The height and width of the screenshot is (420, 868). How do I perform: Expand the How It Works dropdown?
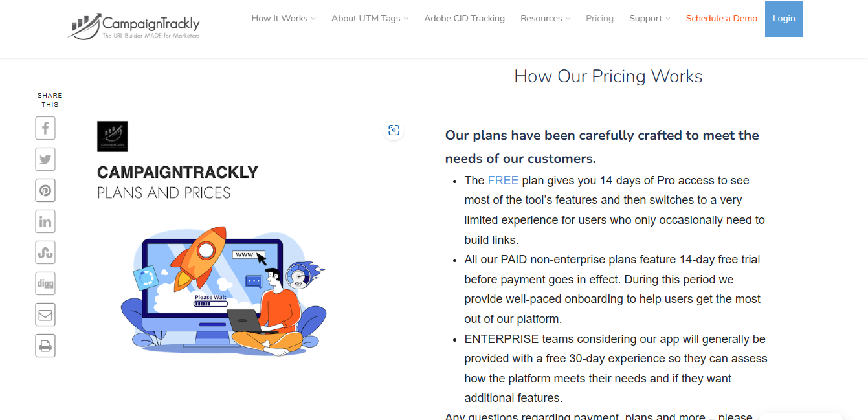284,18
